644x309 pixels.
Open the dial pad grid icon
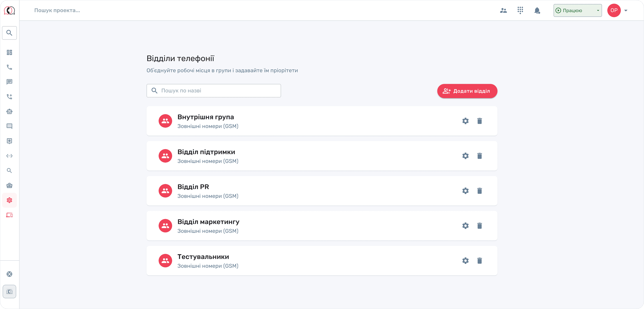[520, 10]
